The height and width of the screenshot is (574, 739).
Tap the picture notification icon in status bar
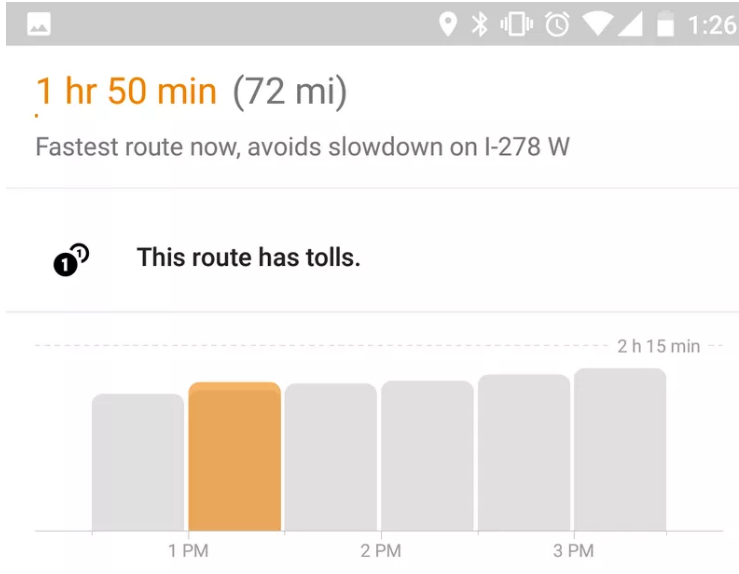[39, 26]
